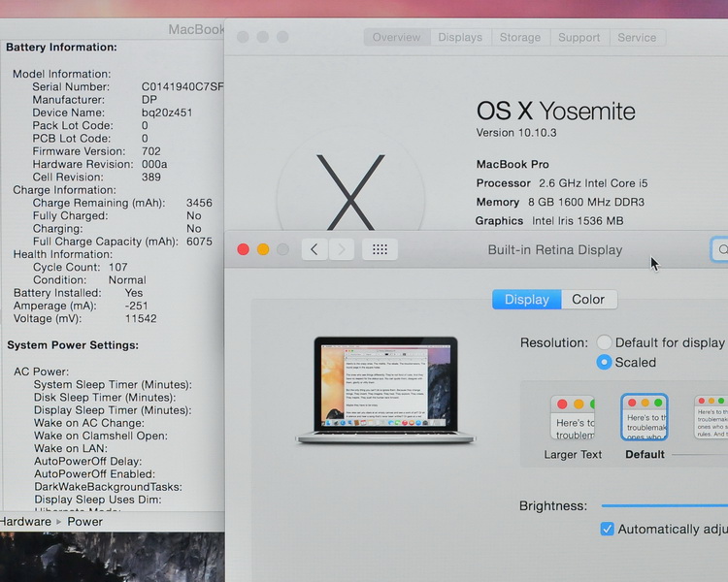
Task: Show all preferences grid icon
Action: click(380, 249)
